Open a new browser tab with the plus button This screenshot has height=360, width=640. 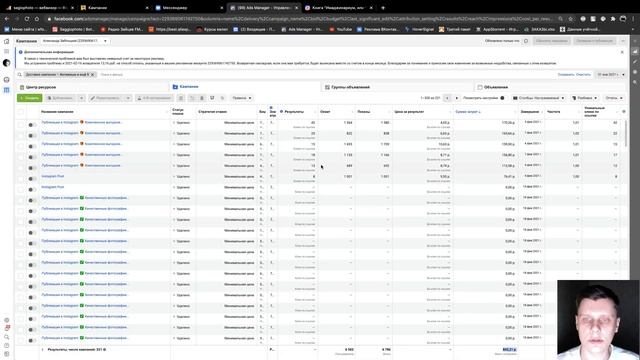point(383,8)
